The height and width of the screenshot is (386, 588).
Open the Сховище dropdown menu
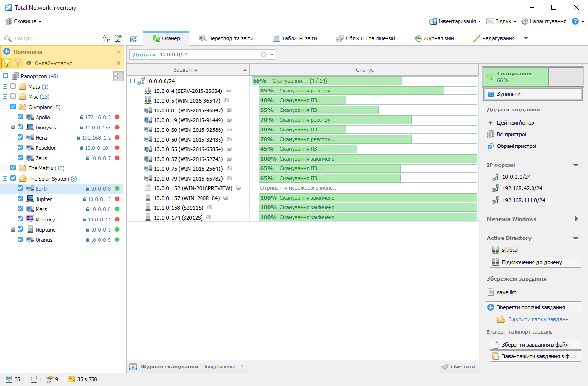[23, 21]
